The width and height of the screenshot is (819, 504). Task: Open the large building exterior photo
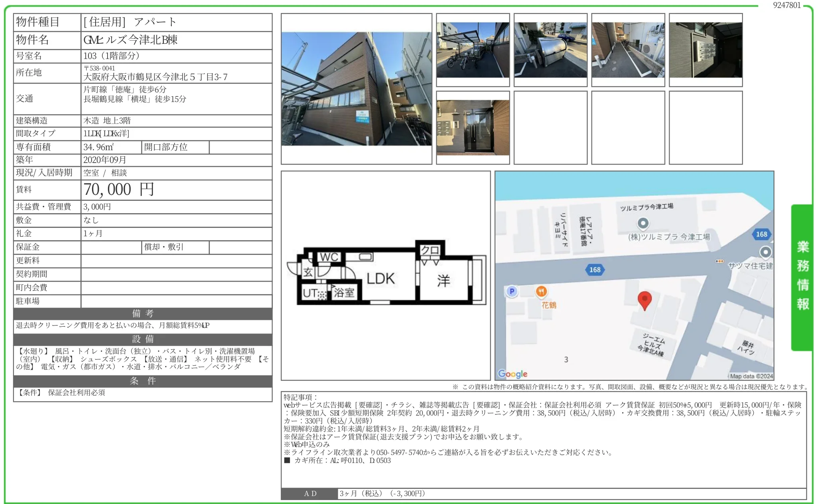click(x=356, y=89)
